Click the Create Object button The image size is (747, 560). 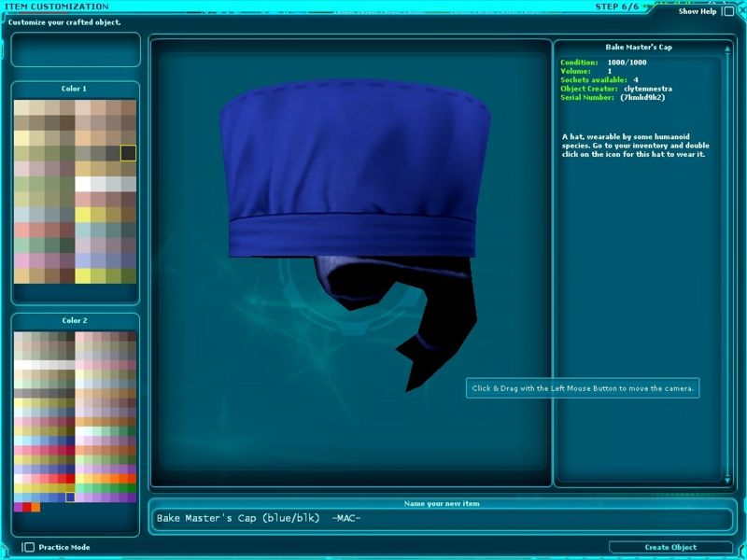[x=670, y=547]
